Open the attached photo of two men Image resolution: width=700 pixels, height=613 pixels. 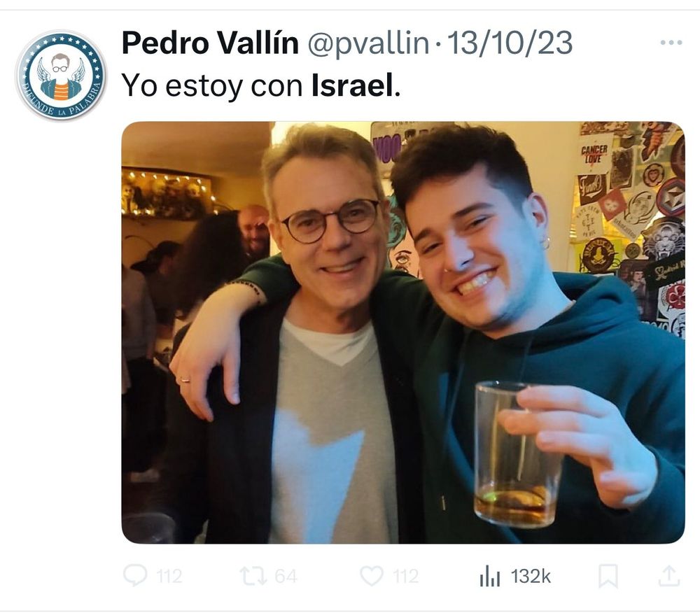(x=403, y=332)
